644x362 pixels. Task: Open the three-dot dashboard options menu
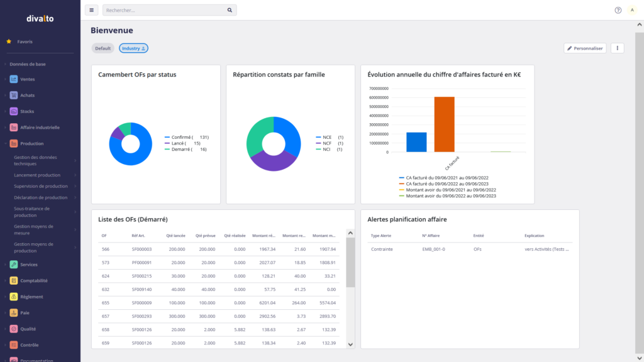[618, 48]
